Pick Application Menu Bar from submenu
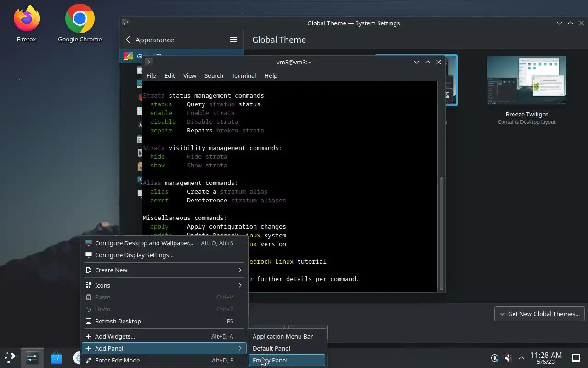The image size is (588, 368). (287, 336)
